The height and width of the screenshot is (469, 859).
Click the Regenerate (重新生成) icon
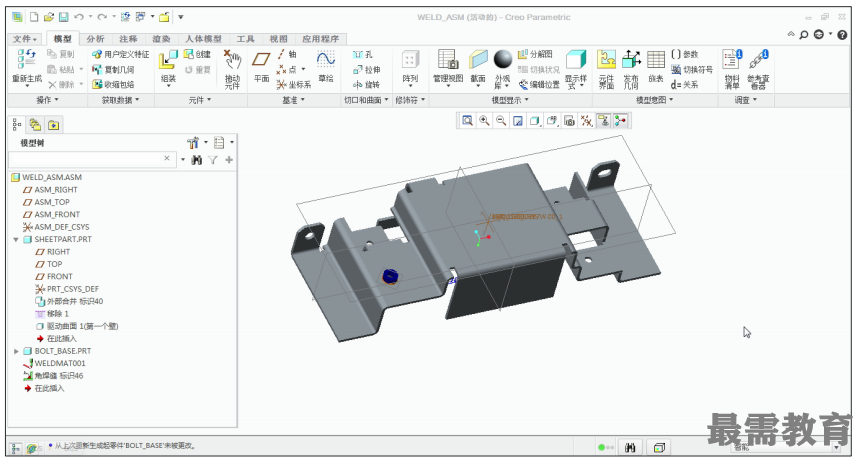click(26, 60)
